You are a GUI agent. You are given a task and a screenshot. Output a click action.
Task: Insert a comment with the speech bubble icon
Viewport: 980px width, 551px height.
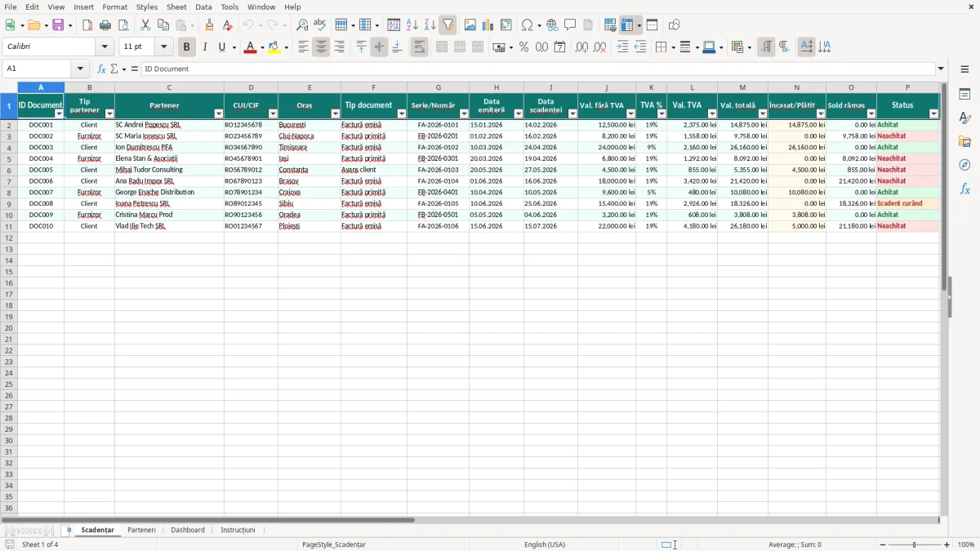click(x=570, y=25)
